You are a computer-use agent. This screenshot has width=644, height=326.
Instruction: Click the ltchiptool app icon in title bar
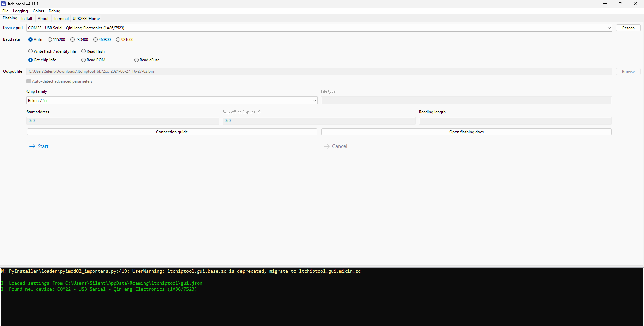pos(3,4)
